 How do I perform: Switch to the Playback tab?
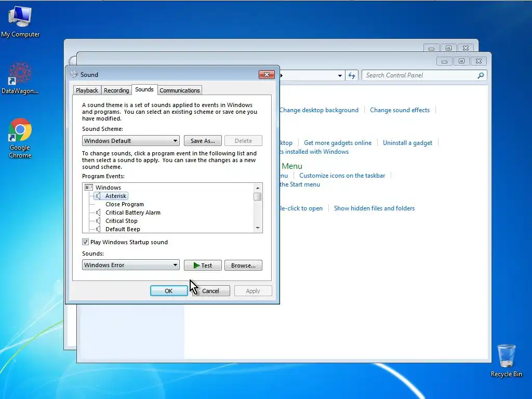[x=87, y=90]
